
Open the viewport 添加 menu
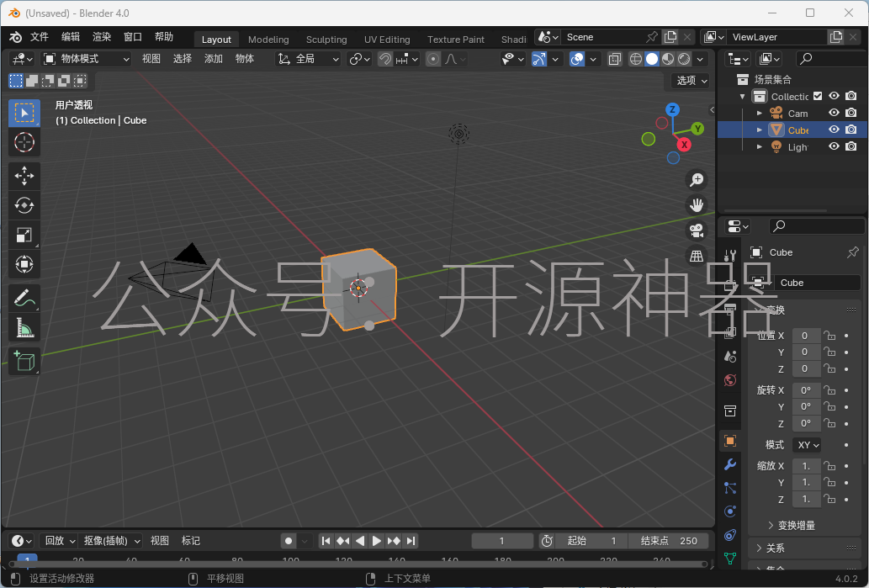coord(214,59)
